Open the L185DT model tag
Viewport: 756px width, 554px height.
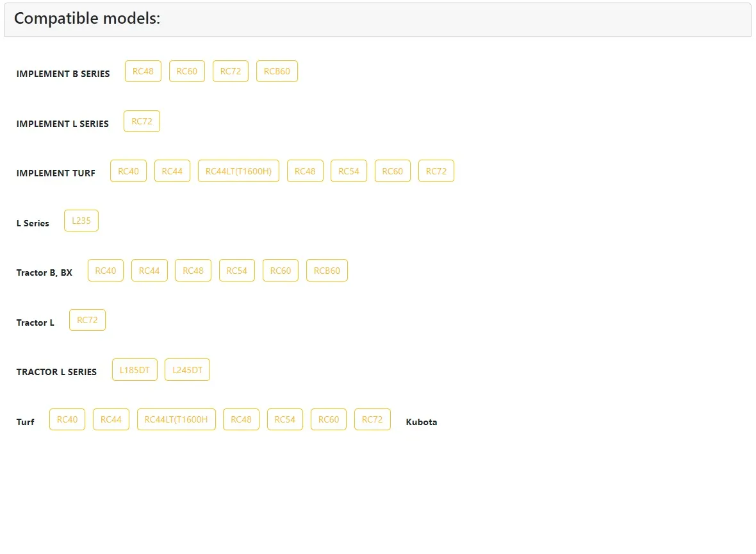[x=135, y=370]
